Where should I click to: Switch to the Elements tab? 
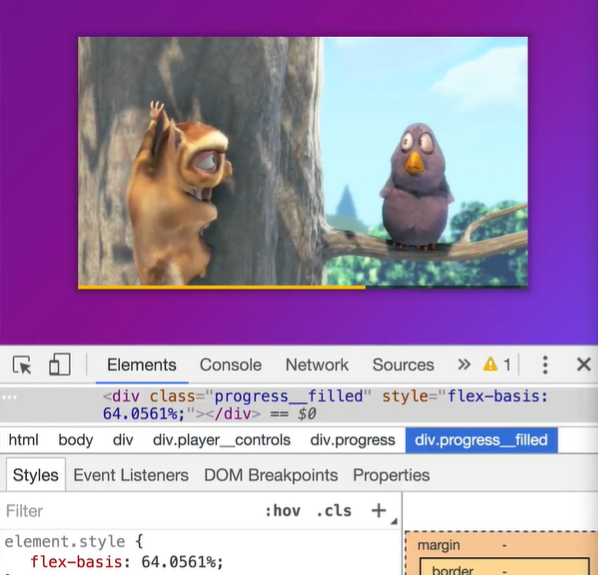coord(141,365)
